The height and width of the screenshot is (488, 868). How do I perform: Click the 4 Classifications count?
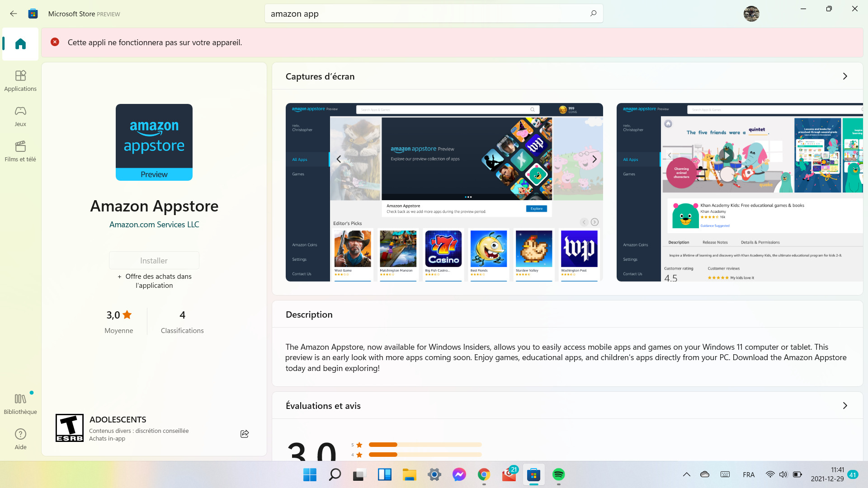pos(182,322)
